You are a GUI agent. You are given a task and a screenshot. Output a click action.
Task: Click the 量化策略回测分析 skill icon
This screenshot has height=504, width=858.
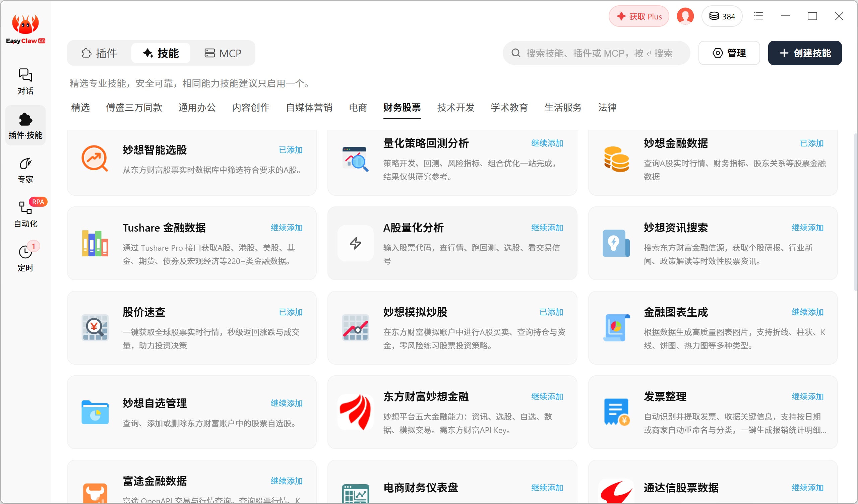[x=355, y=159]
